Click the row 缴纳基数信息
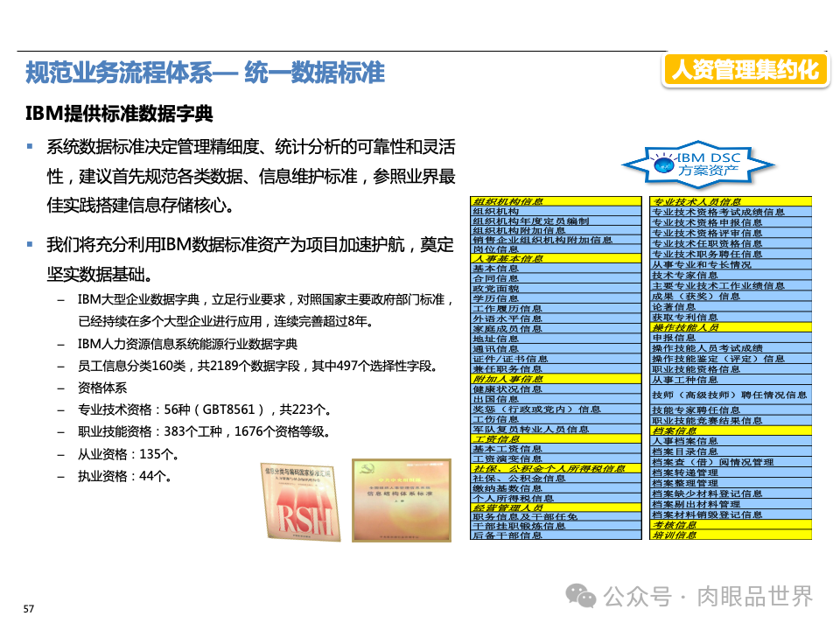 point(556,488)
